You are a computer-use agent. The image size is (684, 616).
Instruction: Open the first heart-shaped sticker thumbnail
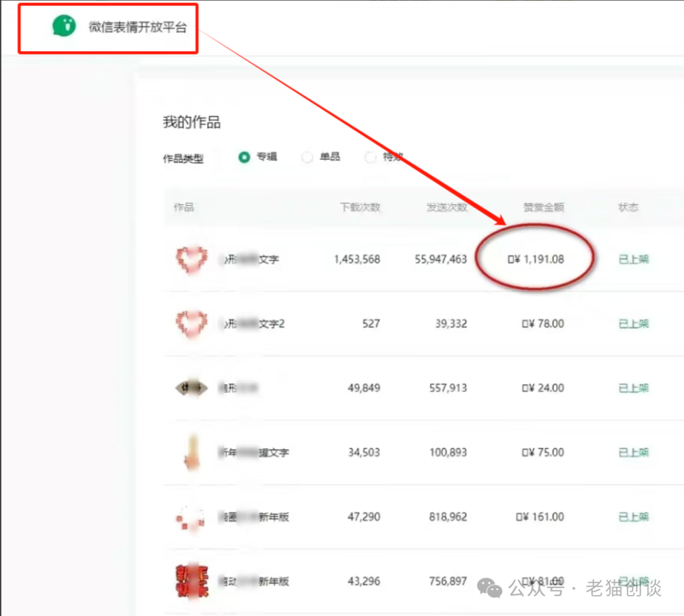click(191, 260)
